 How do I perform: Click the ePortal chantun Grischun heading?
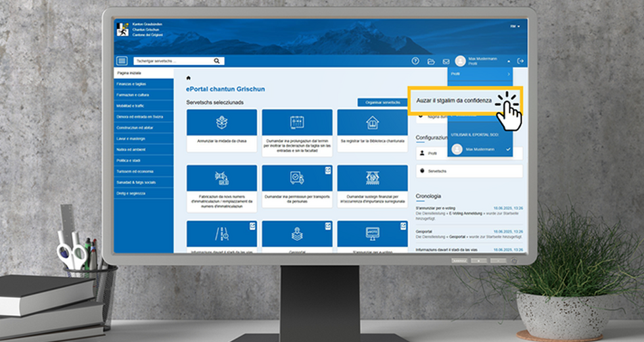click(x=225, y=89)
